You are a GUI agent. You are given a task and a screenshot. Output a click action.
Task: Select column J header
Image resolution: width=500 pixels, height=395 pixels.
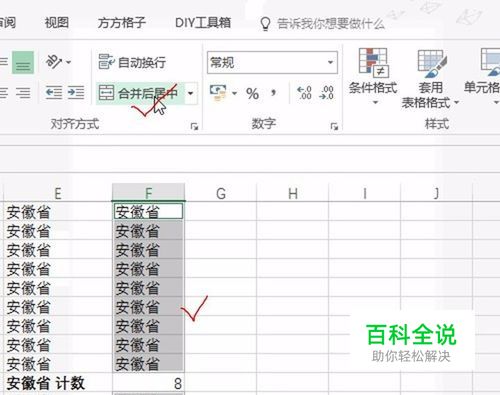436,193
